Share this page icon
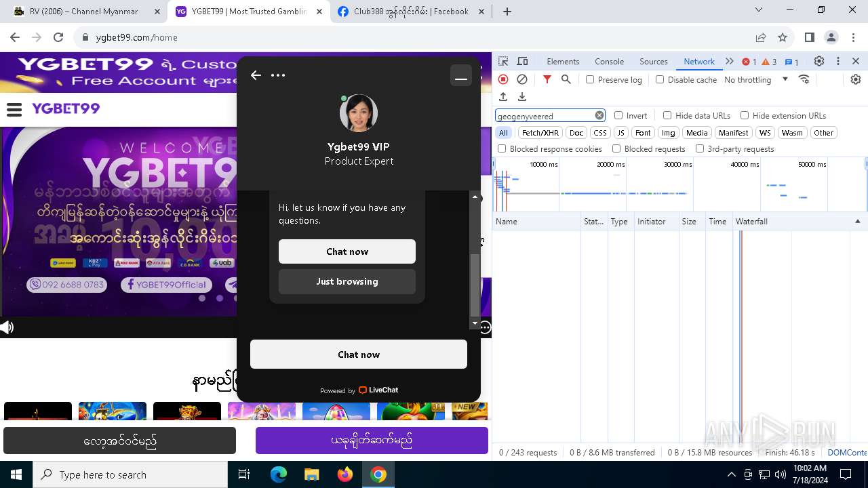Screen dimensions: 868x488 pyautogui.click(x=761, y=37)
